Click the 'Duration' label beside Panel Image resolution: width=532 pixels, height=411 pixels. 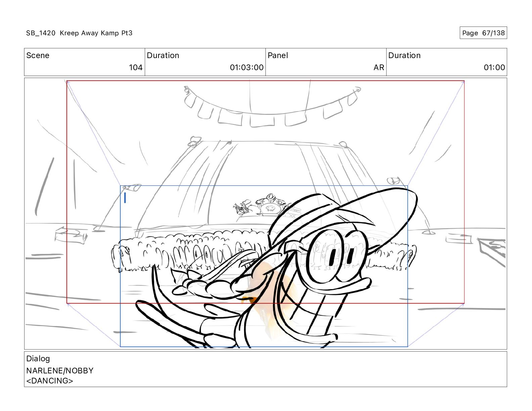404,55
